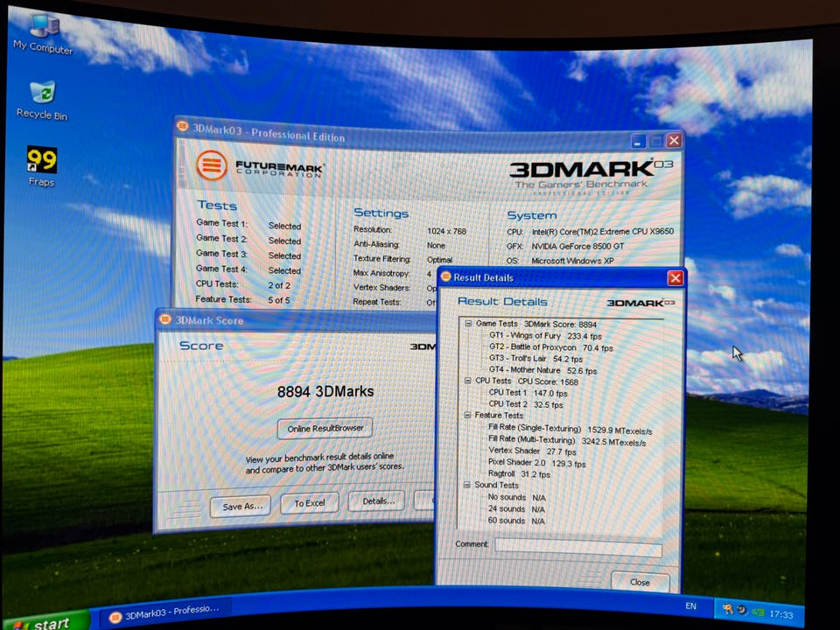Screen dimensions: 840x630
Task: Click the CPU Tests 2 of 2 value
Action: point(279,285)
